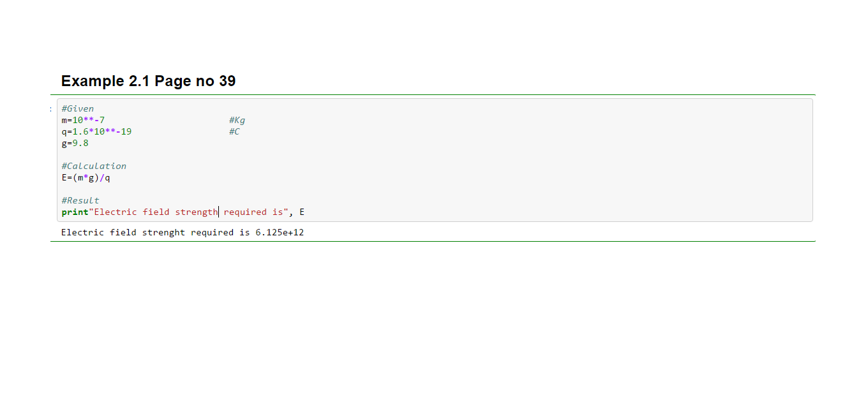The image size is (868, 398).
Task: Place cursor on the #Given comment
Action: [78, 109]
